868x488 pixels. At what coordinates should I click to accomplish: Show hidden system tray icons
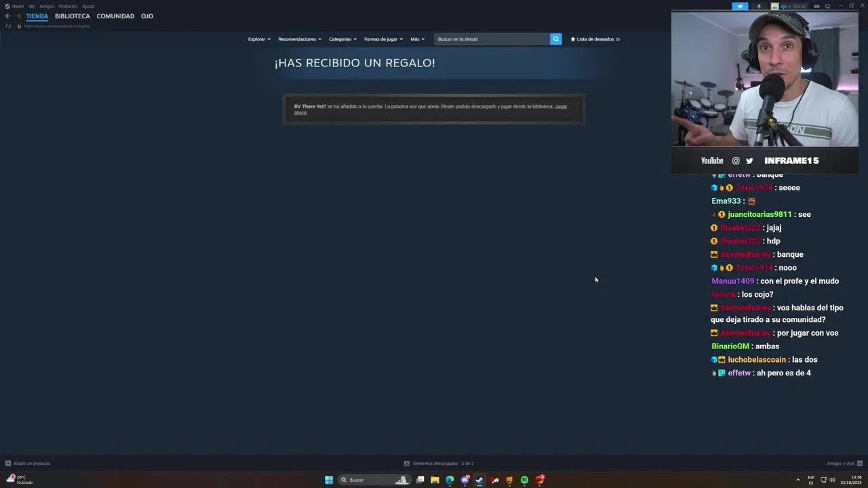click(x=797, y=480)
